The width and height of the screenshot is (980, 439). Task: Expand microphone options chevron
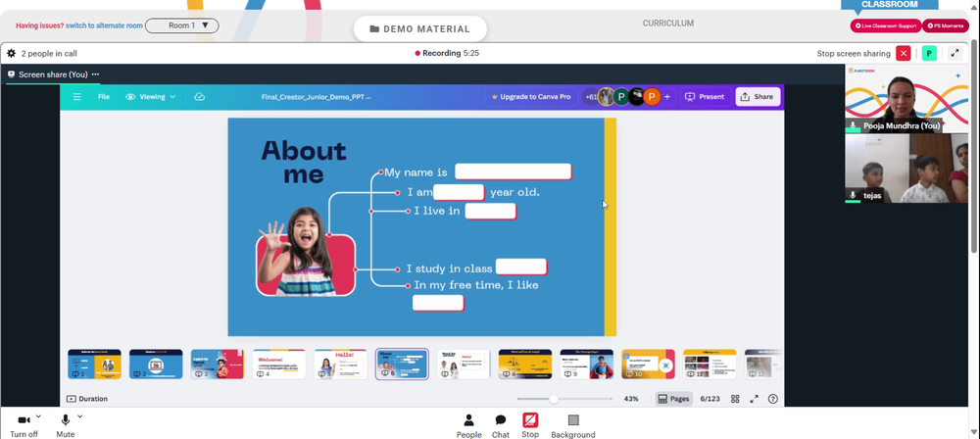point(79,415)
